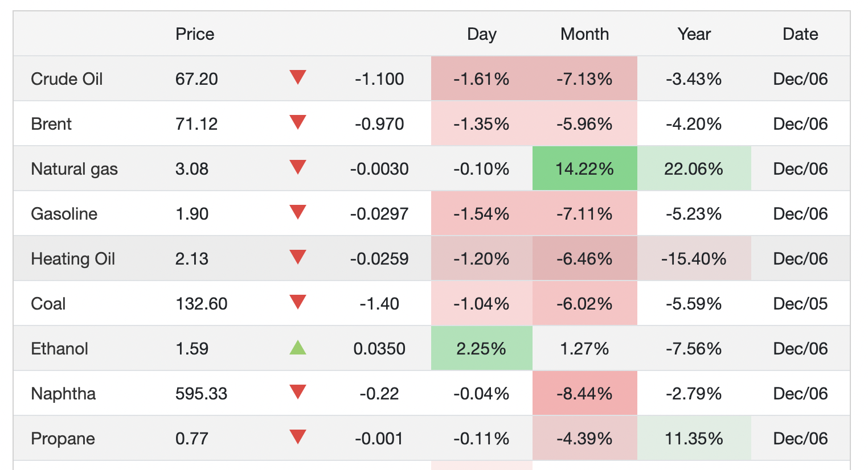Click Gasoline change value -0.0297
868x470 pixels.
coord(379,214)
